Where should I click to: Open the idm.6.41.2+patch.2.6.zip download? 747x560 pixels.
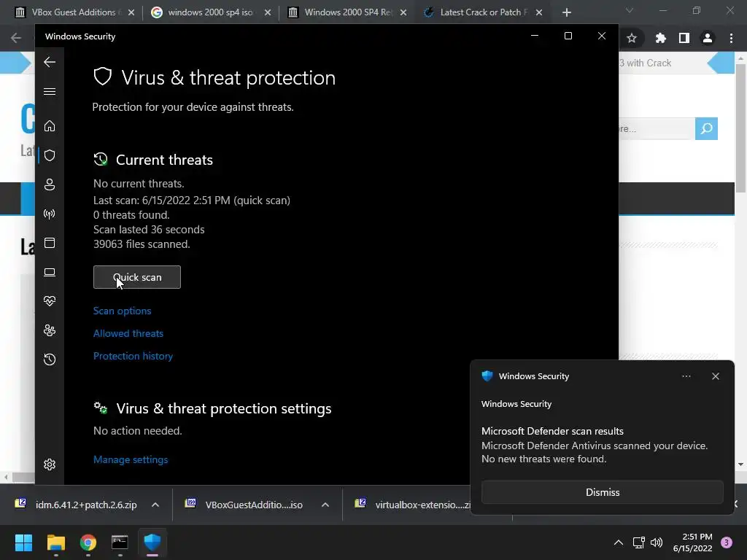click(76, 505)
